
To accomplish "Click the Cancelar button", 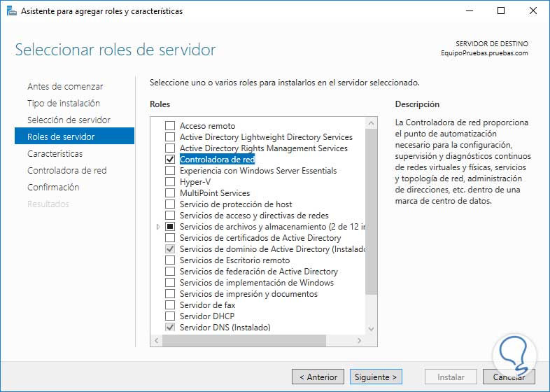I will (509, 377).
